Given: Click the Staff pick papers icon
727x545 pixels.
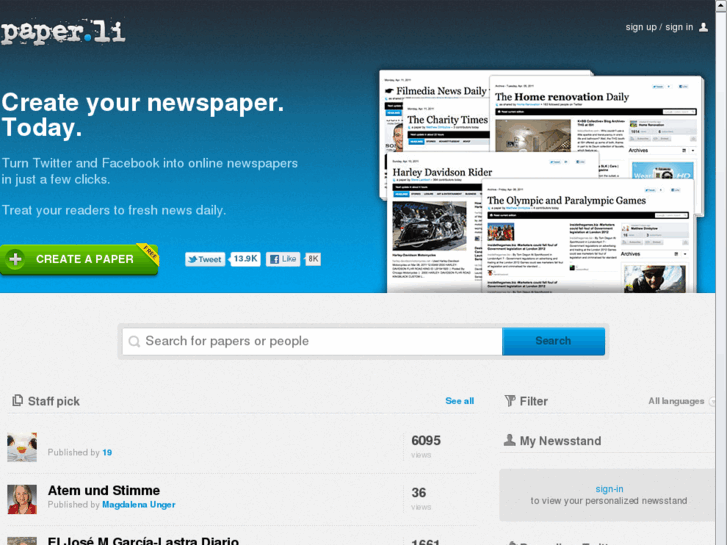Looking at the screenshot, I should coord(18,400).
